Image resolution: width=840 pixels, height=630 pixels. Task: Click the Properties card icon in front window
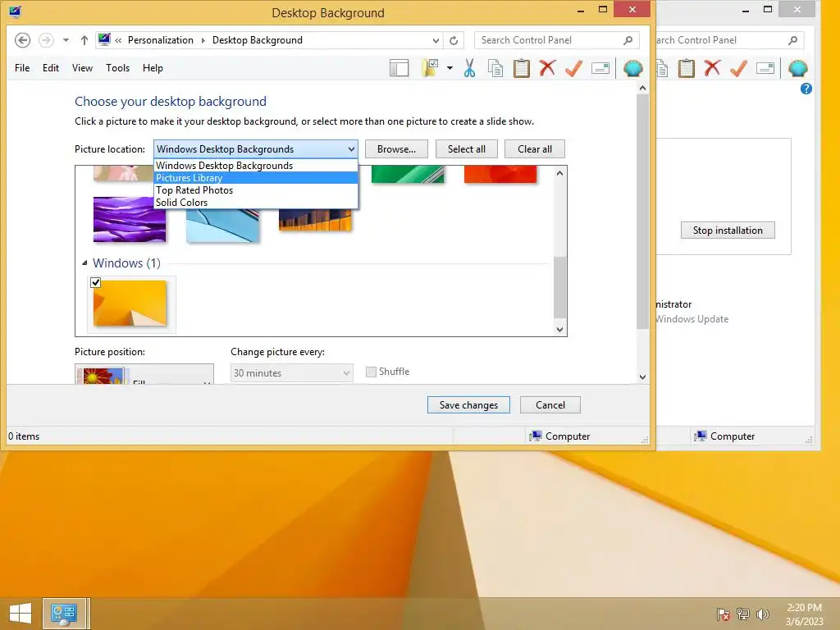coord(600,68)
